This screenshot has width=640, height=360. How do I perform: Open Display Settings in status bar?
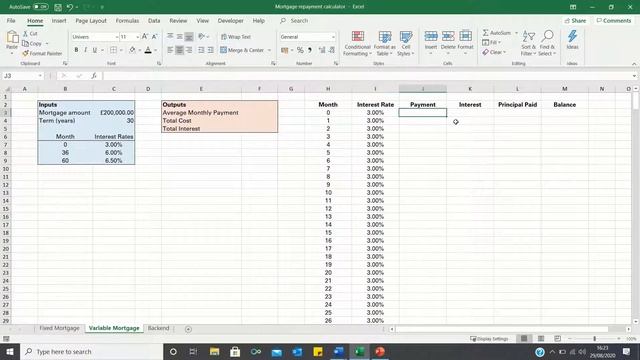(x=489, y=339)
